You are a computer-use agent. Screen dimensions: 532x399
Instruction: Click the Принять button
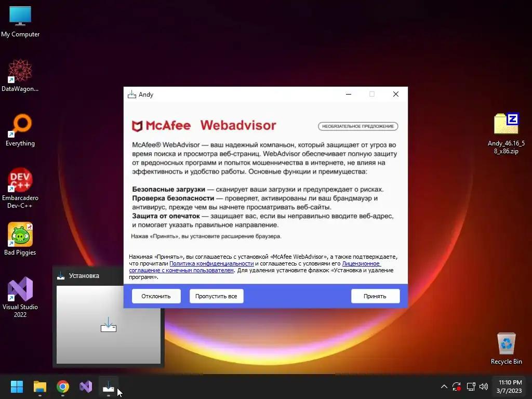coord(375,296)
